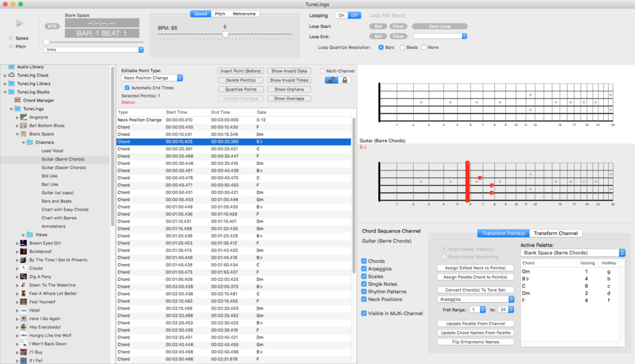Click the Help! album artwork
The width and height of the screenshot is (635, 364).
(24, 310)
